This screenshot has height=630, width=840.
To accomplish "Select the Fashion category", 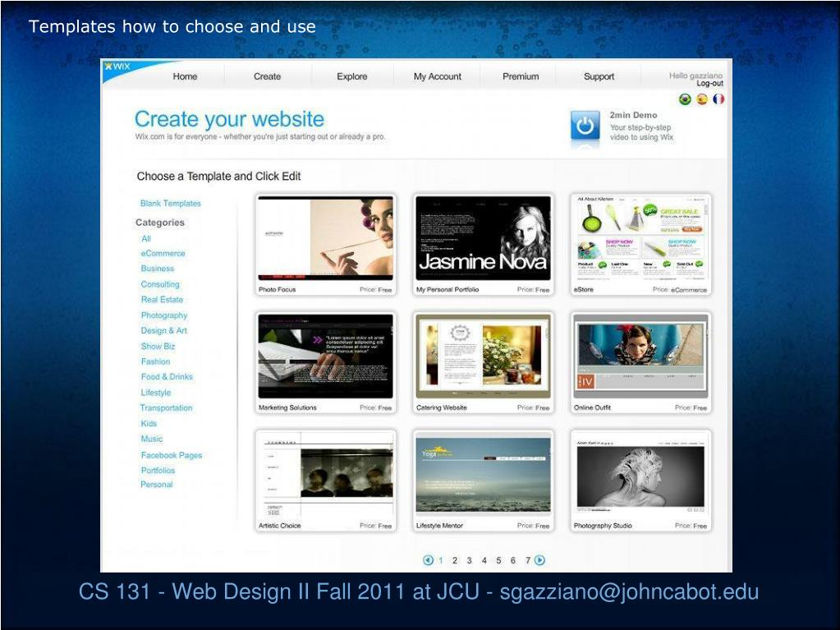I will pyautogui.click(x=155, y=361).
